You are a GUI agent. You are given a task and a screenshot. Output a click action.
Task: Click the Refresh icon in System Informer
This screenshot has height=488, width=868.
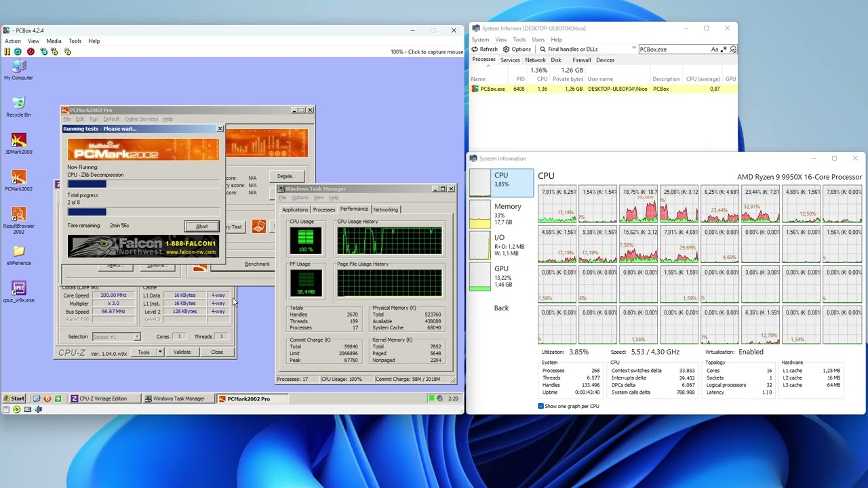click(x=475, y=49)
